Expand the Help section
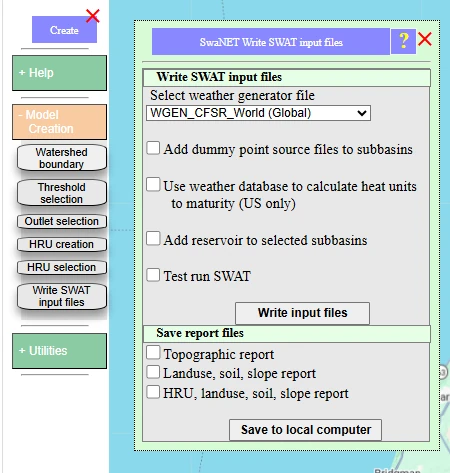The image size is (450, 473). [x=59, y=73]
